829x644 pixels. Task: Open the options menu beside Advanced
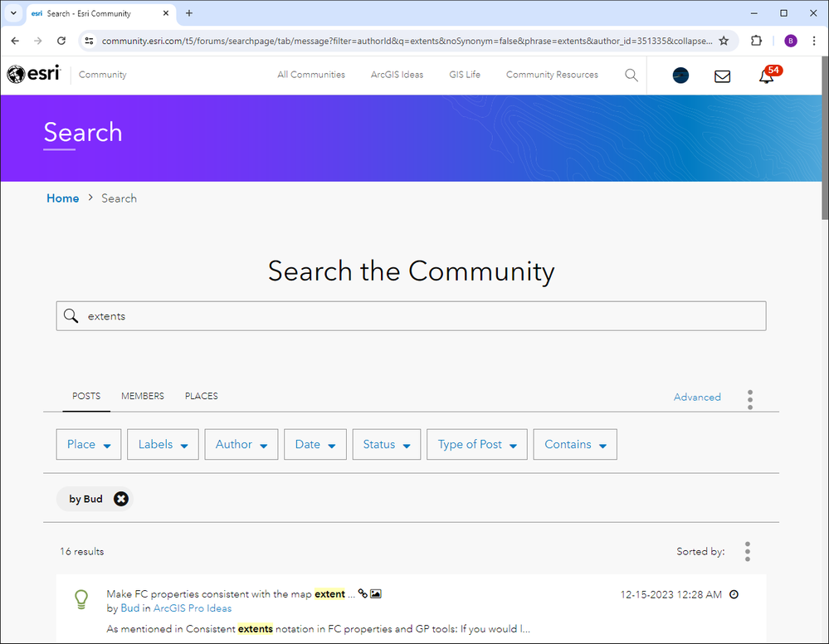pos(749,400)
